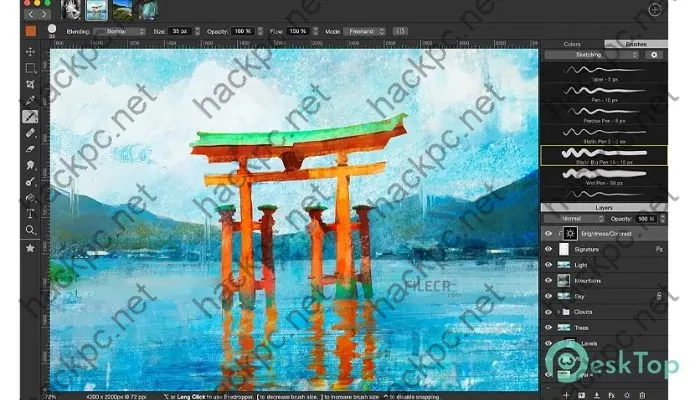Open layer effects Fx in Layers footer
Viewport: 700px width, 400px height.
click(612, 395)
